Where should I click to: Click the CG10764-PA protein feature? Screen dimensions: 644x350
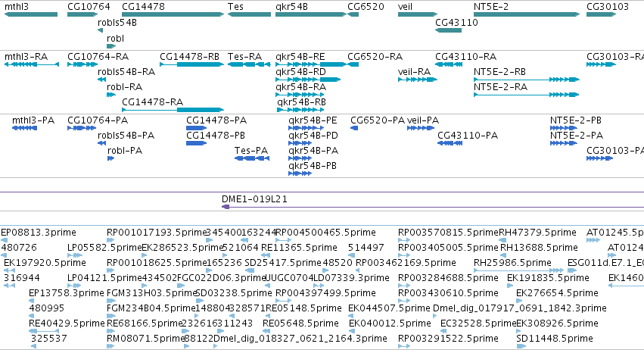[x=82, y=128]
